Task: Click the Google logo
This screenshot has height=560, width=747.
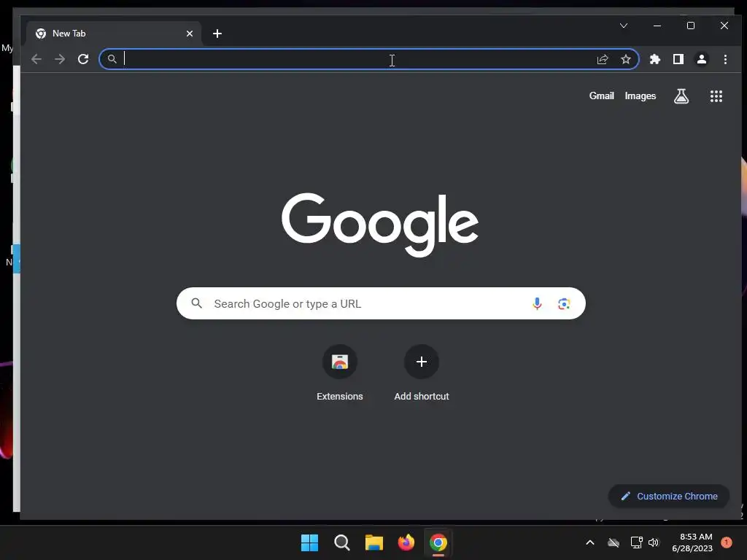Action: click(379, 225)
